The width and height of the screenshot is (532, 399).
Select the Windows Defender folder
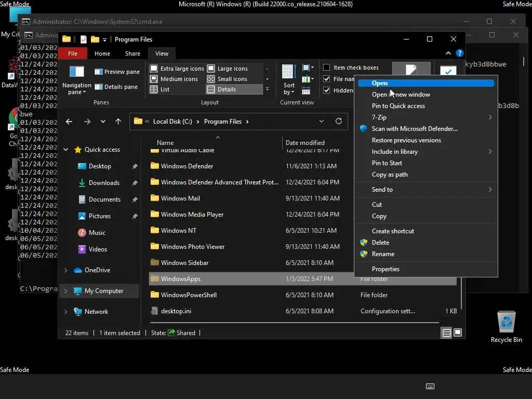pos(187,166)
